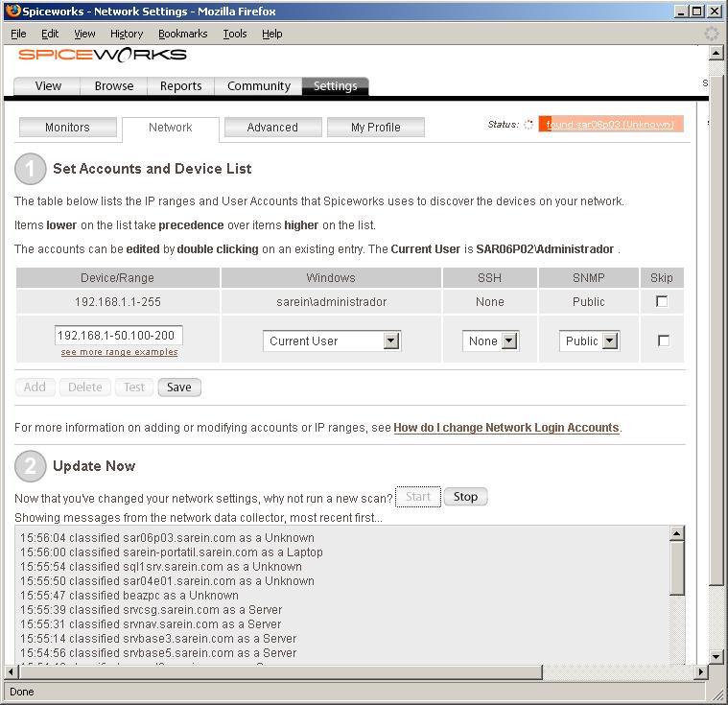728x705 pixels.
Task: Click the horizontal scroll left arrow
Action: click(12, 671)
